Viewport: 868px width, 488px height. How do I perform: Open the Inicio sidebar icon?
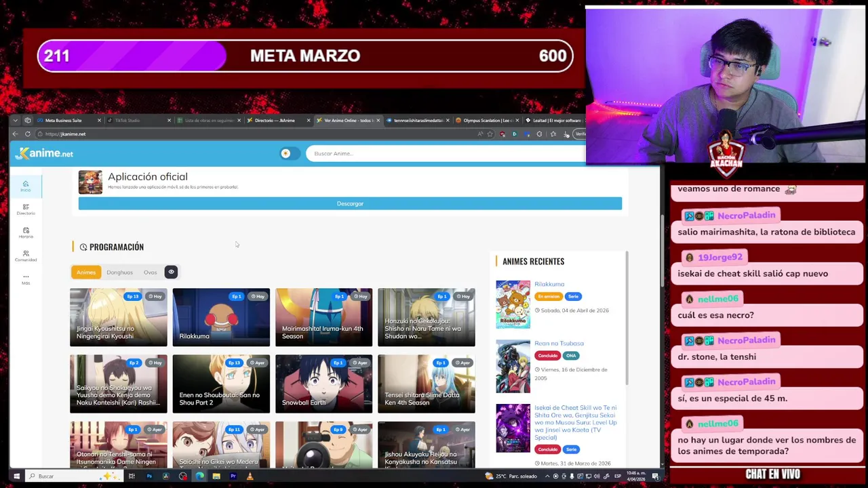(x=26, y=186)
